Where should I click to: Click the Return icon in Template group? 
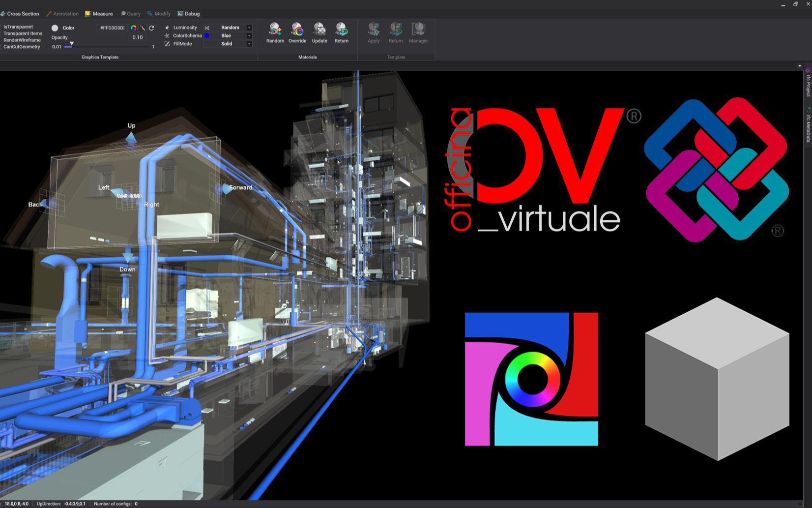tap(396, 30)
